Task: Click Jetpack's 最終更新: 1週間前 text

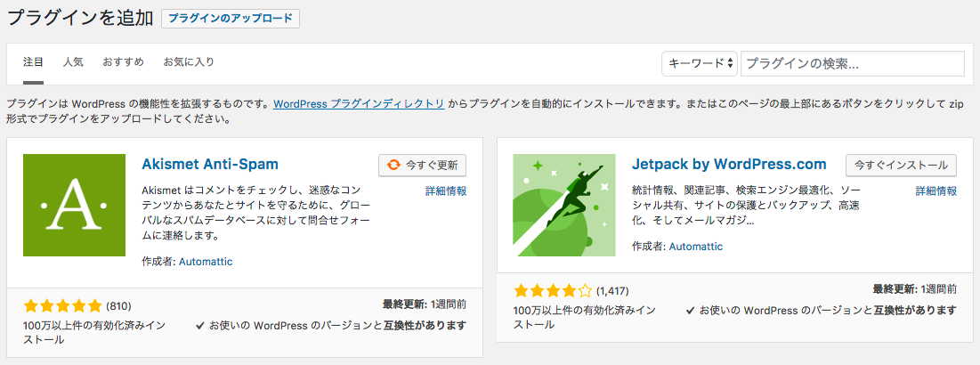Action: click(915, 290)
